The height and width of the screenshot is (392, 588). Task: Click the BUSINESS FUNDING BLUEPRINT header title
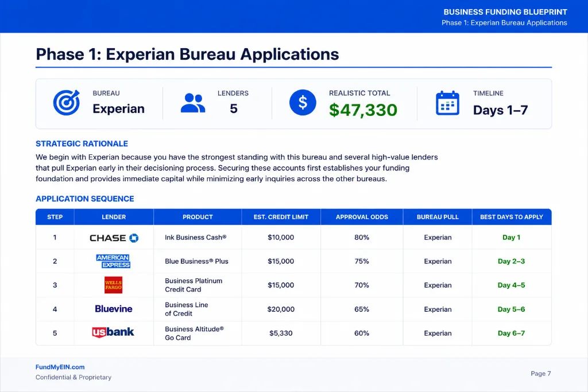505,12
